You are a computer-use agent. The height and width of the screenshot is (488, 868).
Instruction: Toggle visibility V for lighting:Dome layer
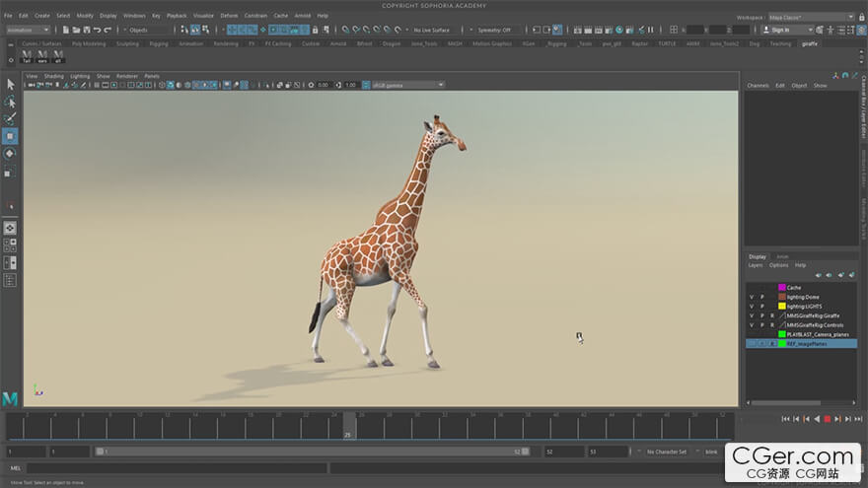(752, 297)
